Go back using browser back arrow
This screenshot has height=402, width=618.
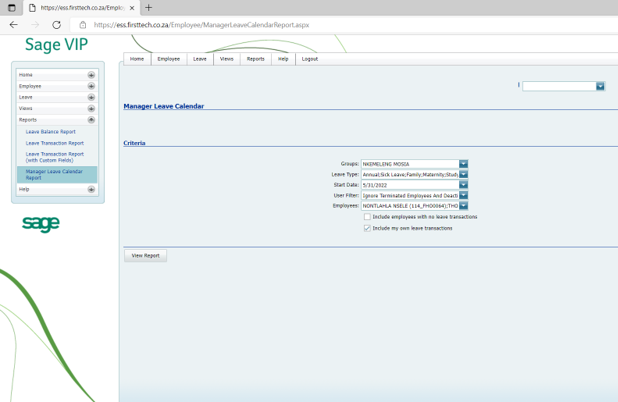pyautogui.click(x=13, y=25)
